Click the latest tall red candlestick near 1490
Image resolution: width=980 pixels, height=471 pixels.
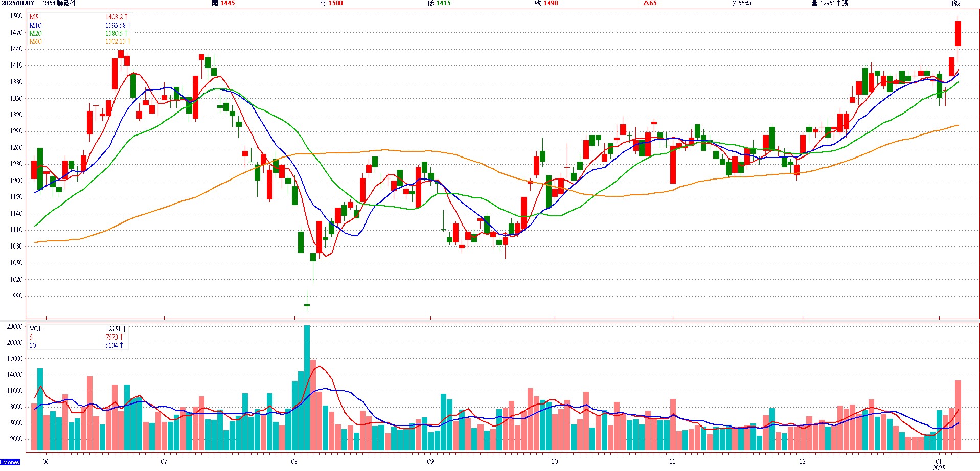958,34
